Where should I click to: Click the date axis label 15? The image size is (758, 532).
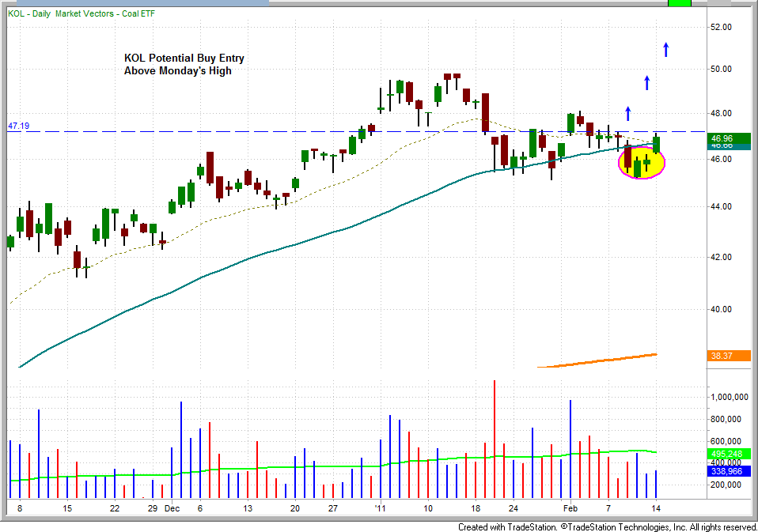67,508
